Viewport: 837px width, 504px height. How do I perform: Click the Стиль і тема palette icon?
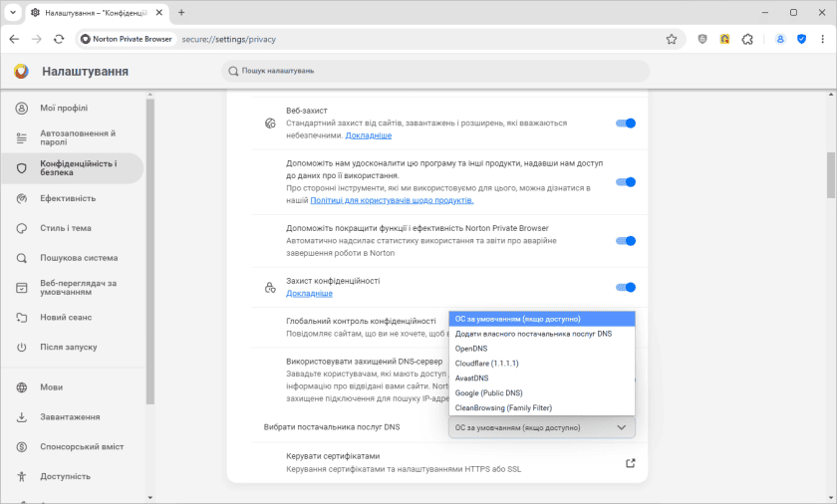(21, 228)
